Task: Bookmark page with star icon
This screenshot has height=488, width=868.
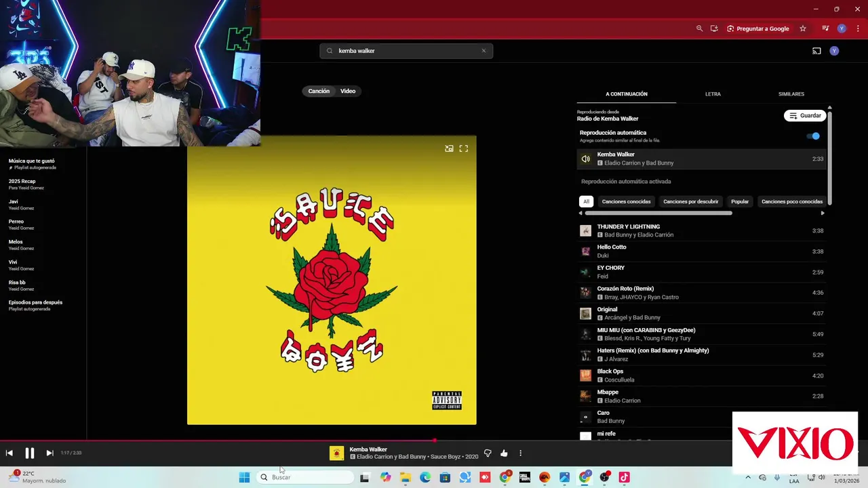Action: pos(803,28)
